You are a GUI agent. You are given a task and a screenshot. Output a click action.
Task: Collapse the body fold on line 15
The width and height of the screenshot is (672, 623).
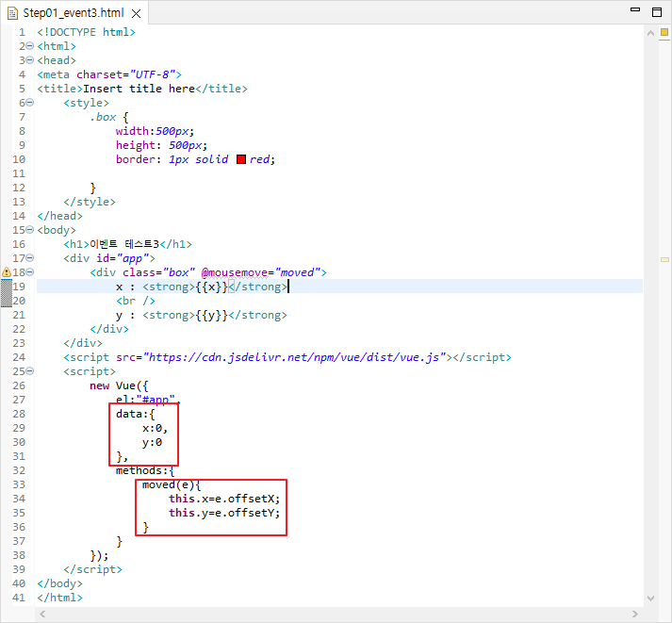29,230
